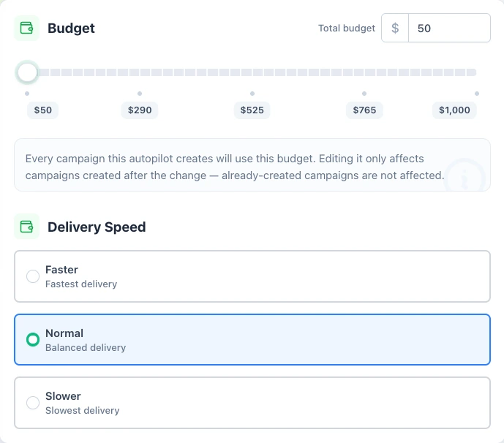
Task: Set budget to the $1,000 preset
Action: [454, 110]
